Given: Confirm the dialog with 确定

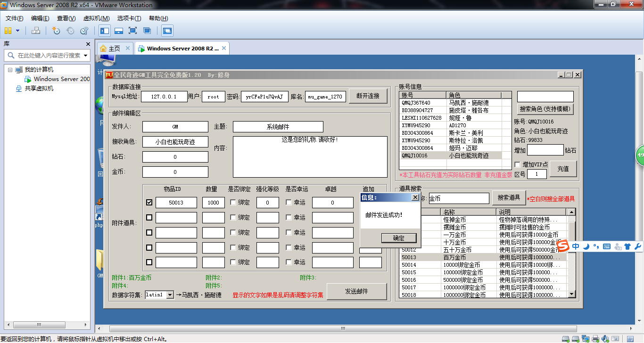Looking at the screenshot, I should (399, 238).
